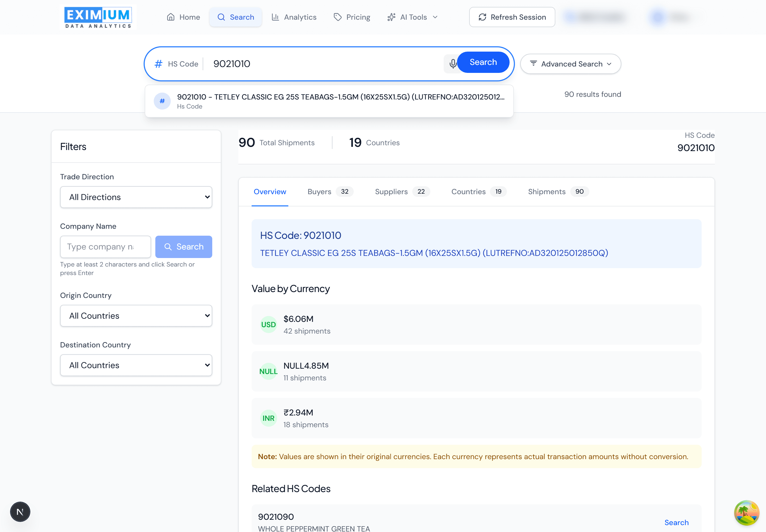Select the HS Code search type selector
Viewport: 766px width, 532px height.
176,64
